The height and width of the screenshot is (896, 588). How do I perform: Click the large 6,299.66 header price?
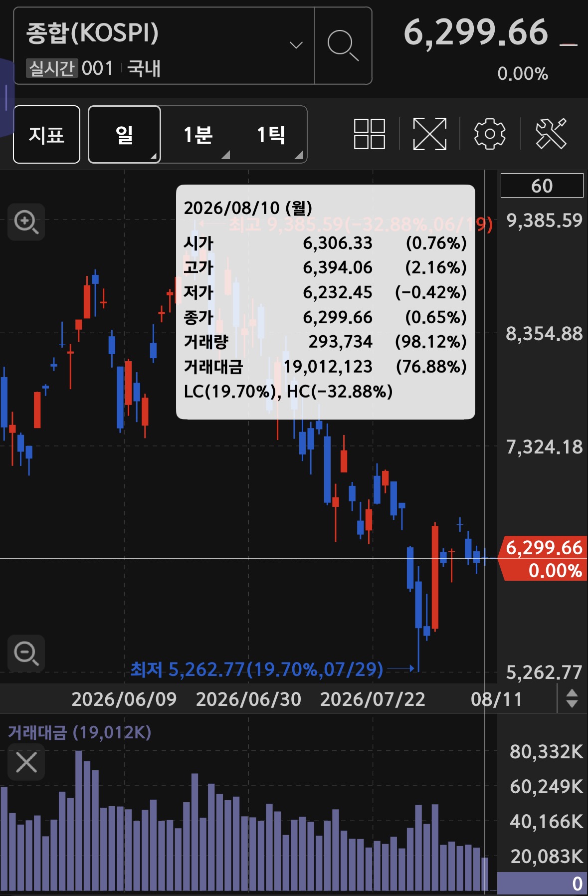(476, 32)
